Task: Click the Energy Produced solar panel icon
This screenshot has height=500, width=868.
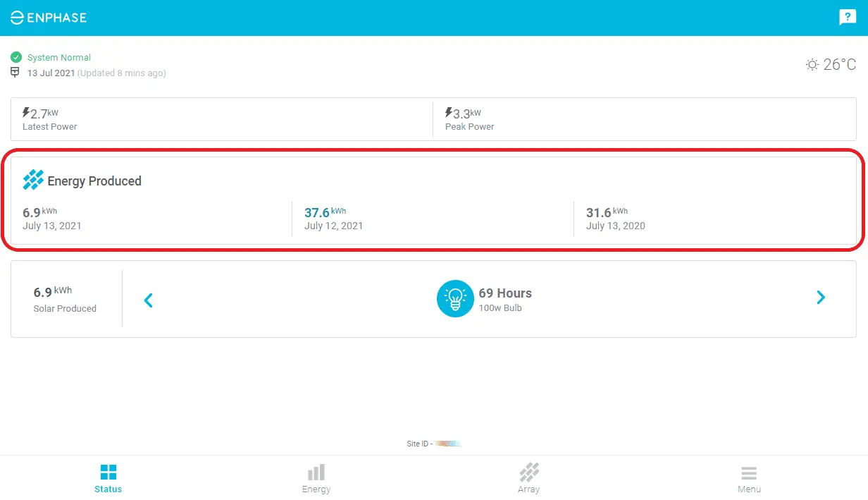Action: (33, 181)
